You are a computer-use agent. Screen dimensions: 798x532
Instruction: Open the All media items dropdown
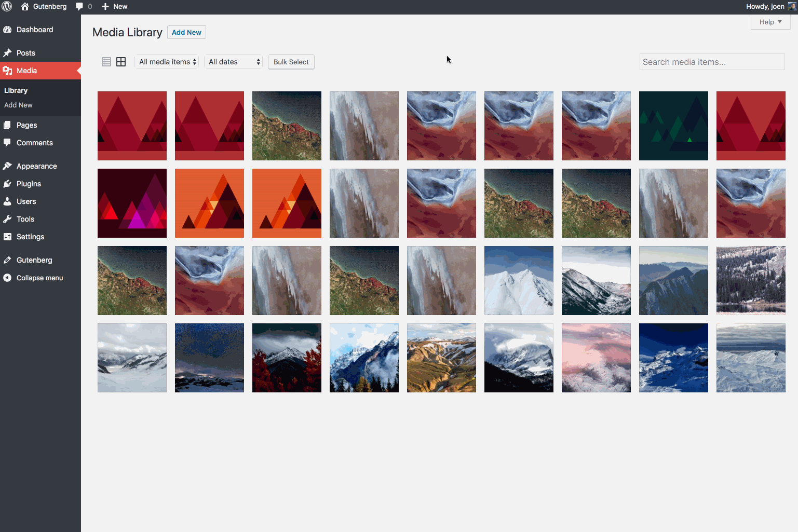coord(166,61)
